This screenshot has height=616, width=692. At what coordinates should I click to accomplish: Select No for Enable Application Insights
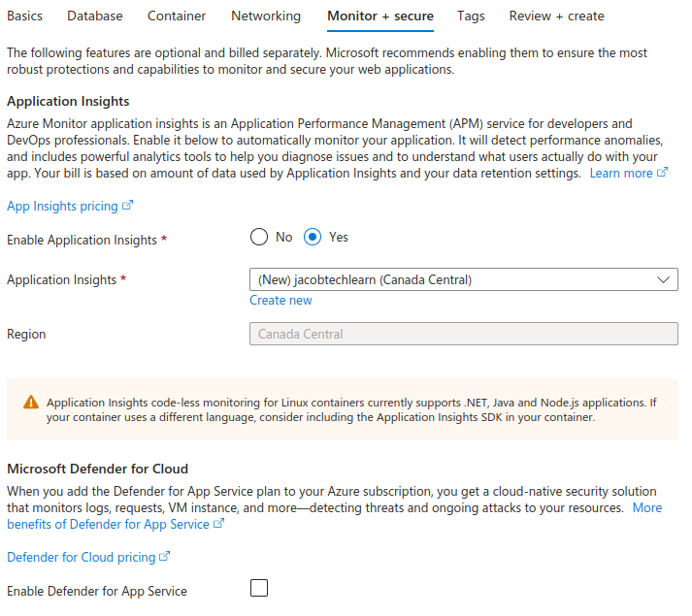click(259, 237)
